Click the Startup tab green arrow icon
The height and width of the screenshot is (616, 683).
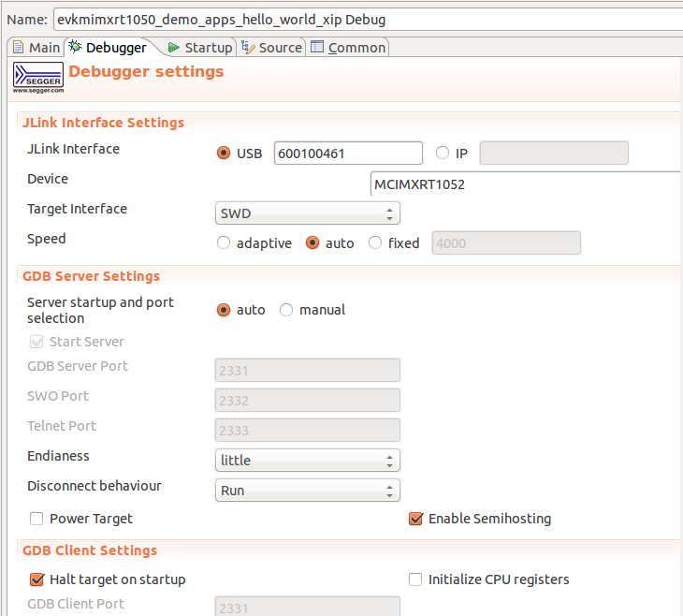click(174, 47)
